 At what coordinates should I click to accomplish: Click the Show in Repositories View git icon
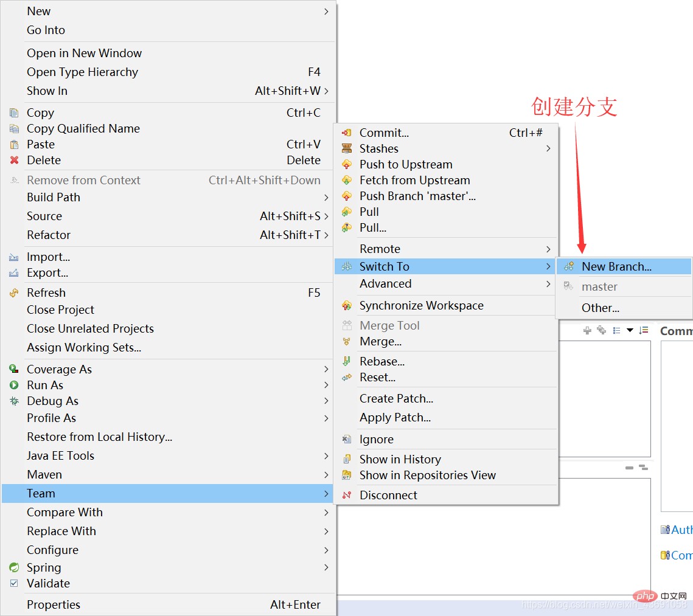pos(347,475)
